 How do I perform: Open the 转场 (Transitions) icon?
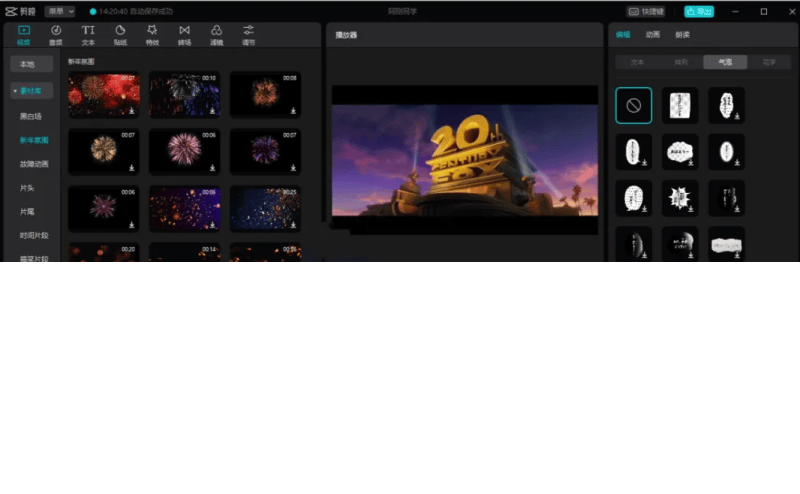(184, 35)
